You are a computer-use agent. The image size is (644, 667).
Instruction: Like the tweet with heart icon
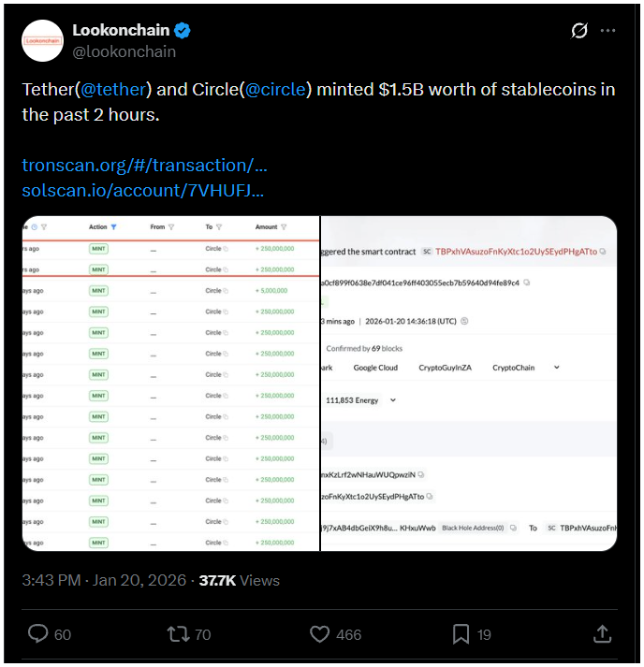point(319,634)
